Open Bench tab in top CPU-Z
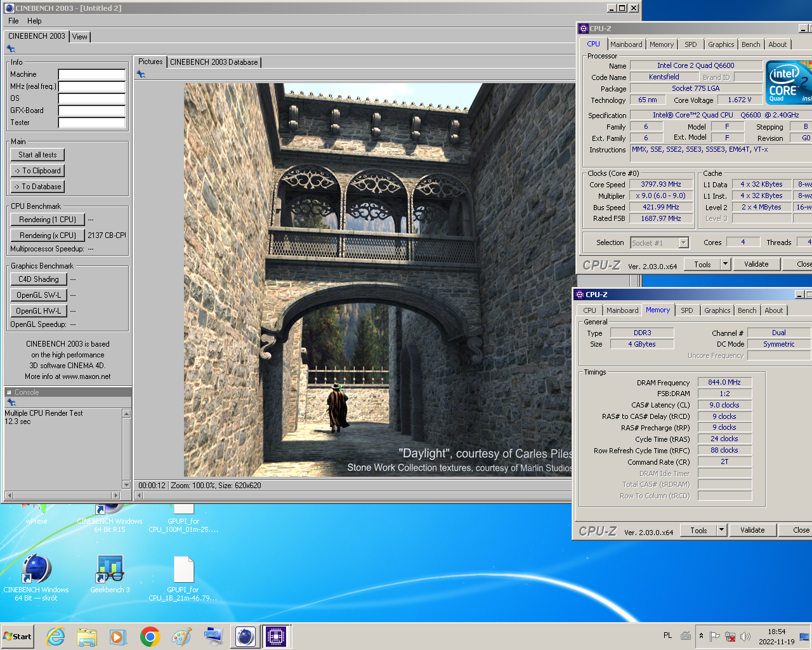 (x=751, y=44)
